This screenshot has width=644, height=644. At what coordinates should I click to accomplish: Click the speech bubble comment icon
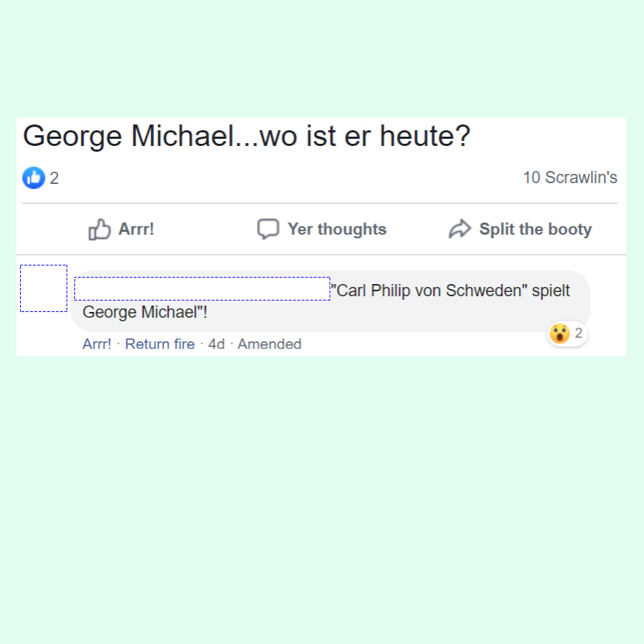[268, 229]
